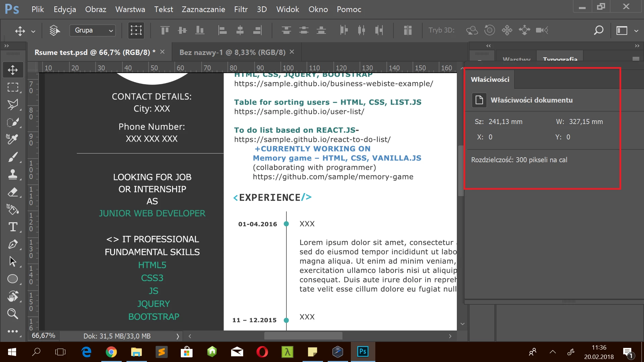Select the Zoom tool in toolbar
The width and height of the screenshot is (644, 362).
point(13,314)
